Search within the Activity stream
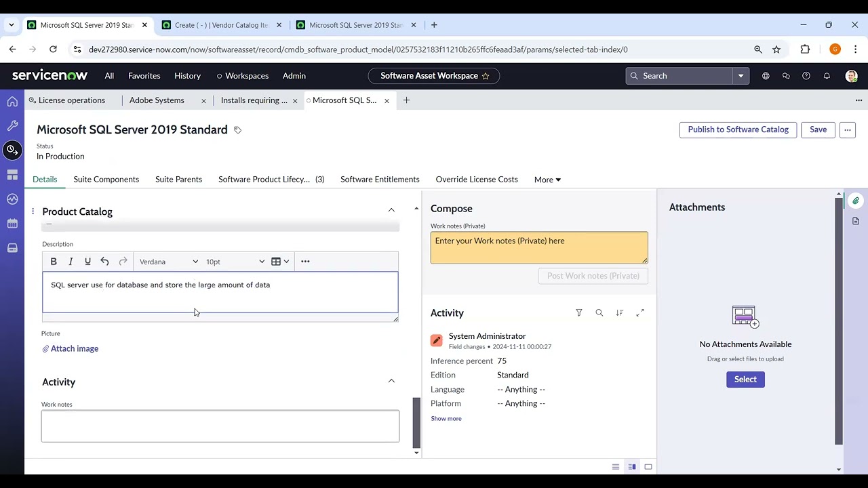Viewport: 868px width, 488px height. [x=599, y=312]
